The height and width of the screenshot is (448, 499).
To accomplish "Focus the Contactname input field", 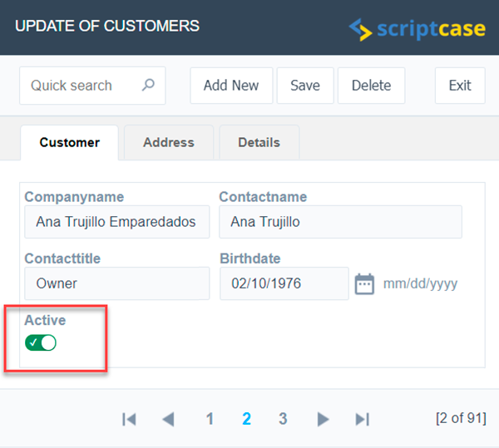I will pos(339,222).
